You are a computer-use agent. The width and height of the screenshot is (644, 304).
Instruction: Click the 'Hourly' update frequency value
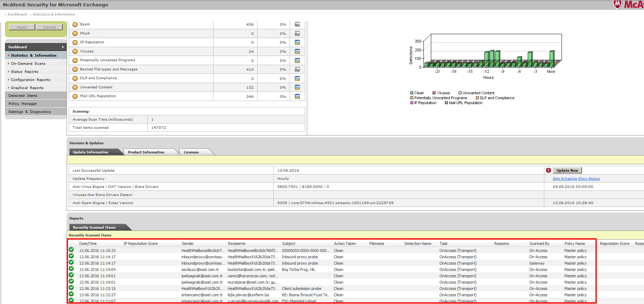coord(283,179)
